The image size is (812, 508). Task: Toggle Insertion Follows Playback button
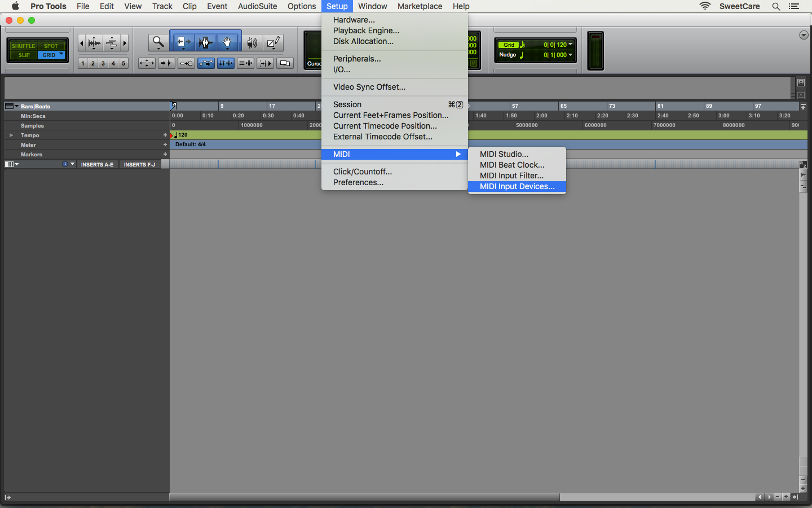(265, 63)
